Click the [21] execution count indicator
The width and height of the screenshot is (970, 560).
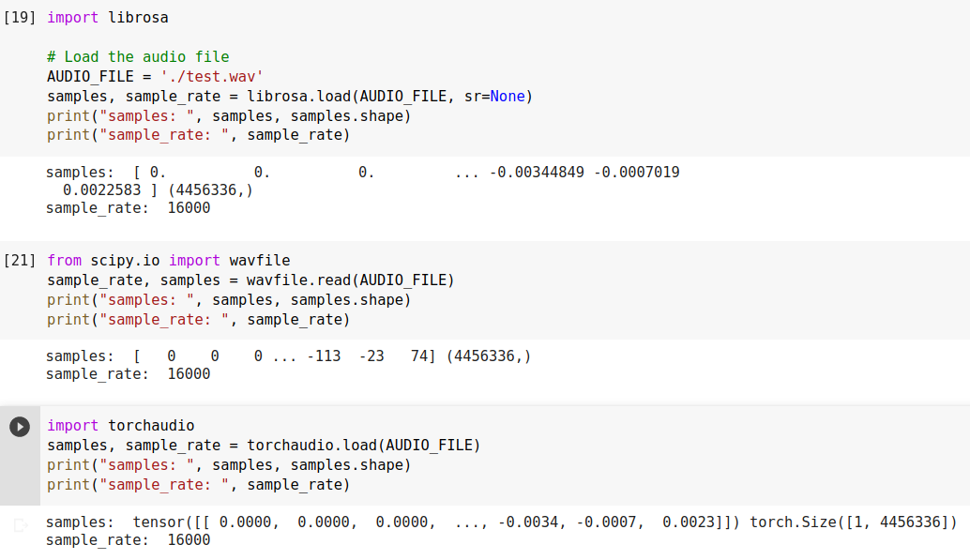pyautogui.click(x=20, y=261)
